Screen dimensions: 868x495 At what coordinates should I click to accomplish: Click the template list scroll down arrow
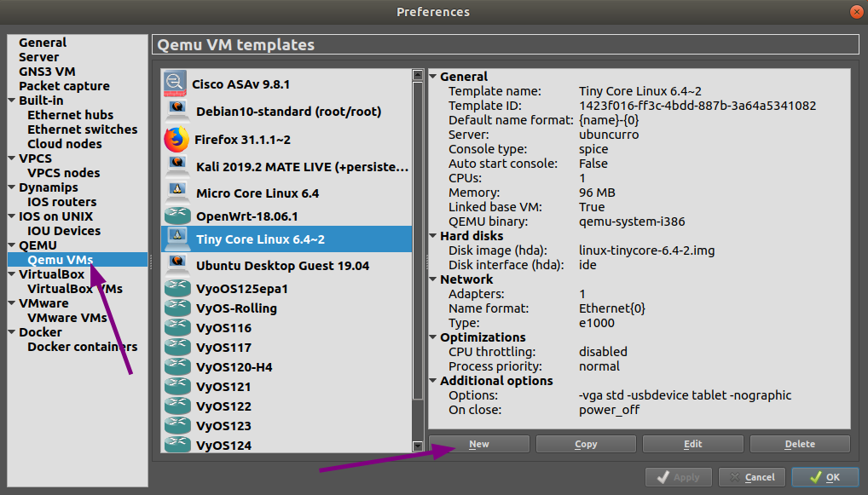point(418,446)
